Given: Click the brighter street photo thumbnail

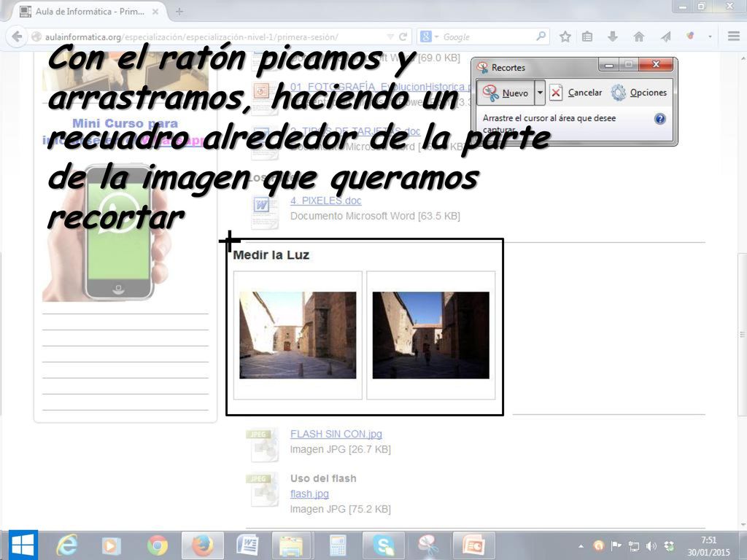Looking at the screenshot, I should [x=298, y=335].
